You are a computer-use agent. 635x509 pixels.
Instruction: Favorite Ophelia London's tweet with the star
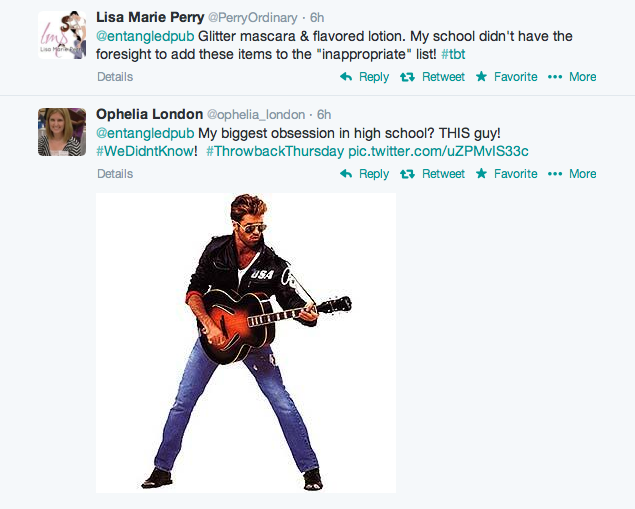[482, 174]
